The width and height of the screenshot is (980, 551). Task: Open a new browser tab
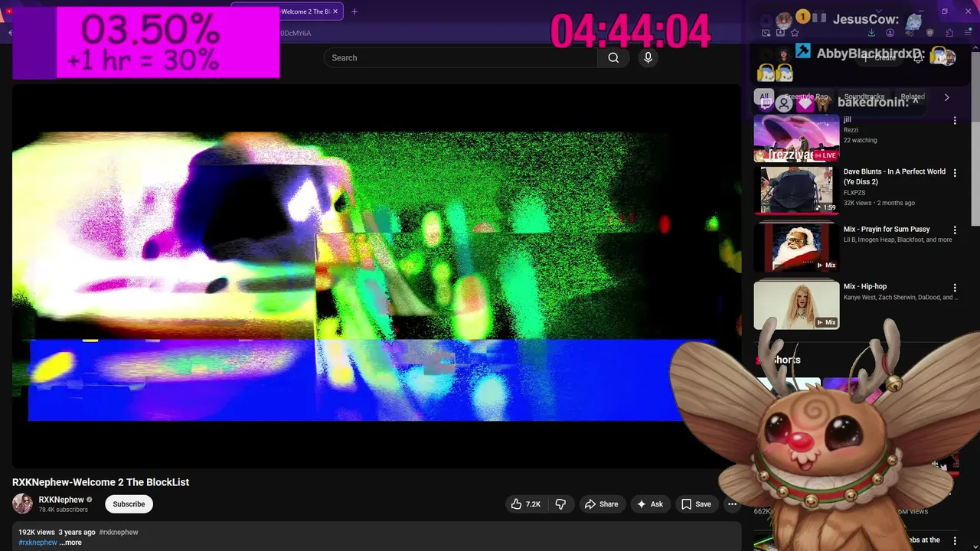(354, 11)
